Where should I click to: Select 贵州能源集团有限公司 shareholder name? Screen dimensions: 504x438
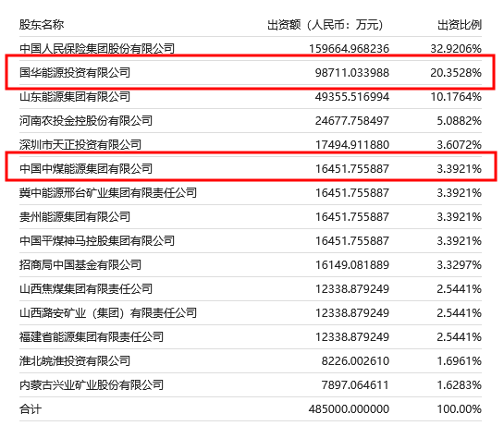[x=75, y=217]
